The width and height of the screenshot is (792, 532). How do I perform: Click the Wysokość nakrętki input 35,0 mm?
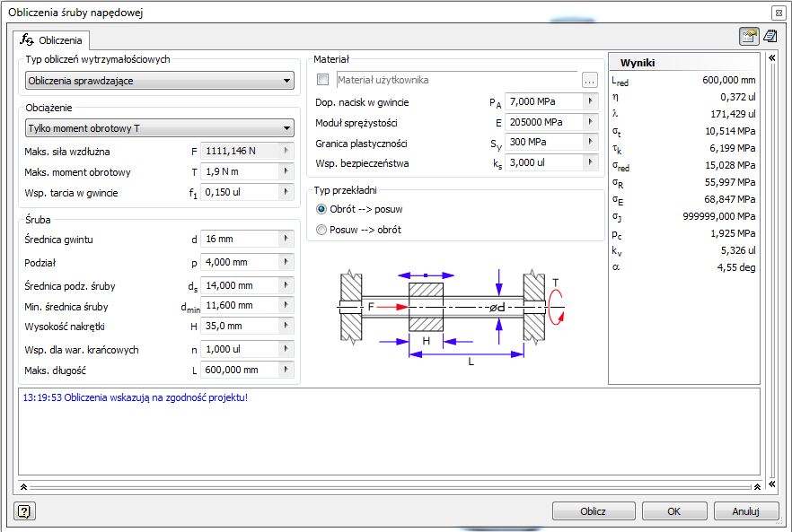click(240, 326)
